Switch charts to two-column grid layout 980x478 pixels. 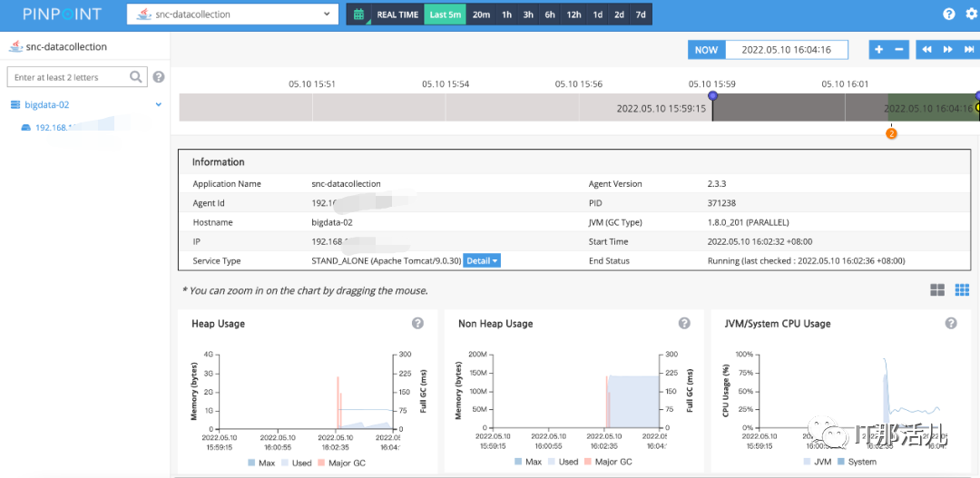tap(937, 289)
